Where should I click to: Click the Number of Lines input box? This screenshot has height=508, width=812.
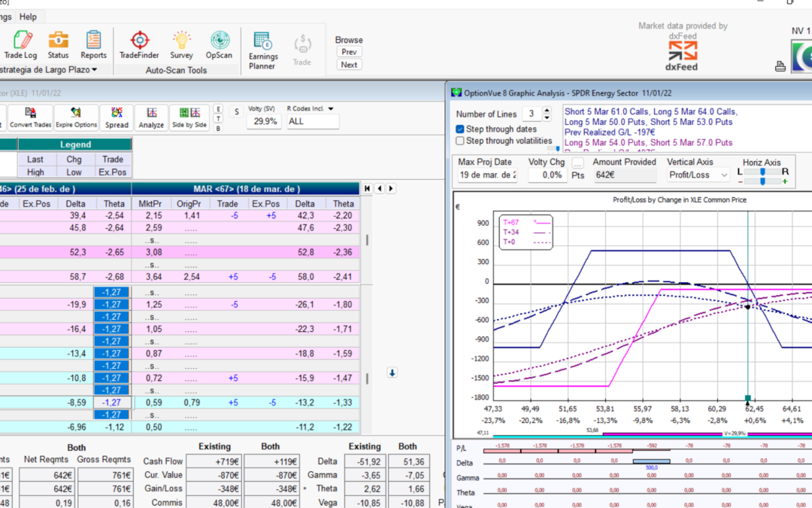point(532,114)
